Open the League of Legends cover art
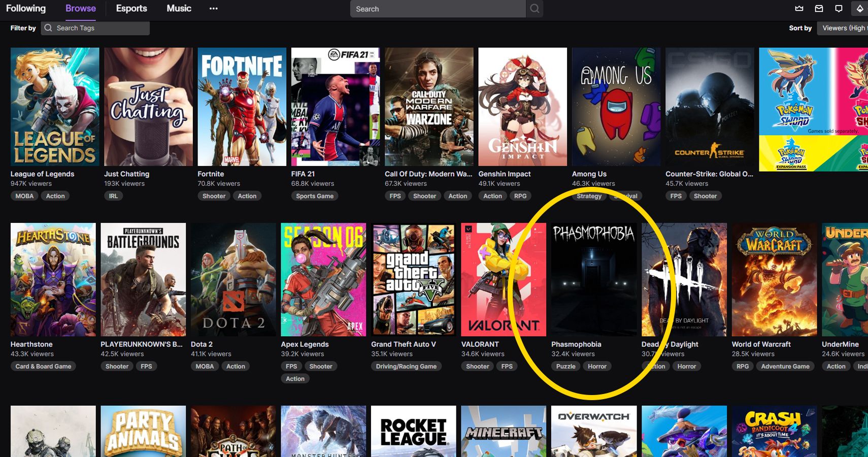This screenshot has width=868, height=457. coord(55,107)
